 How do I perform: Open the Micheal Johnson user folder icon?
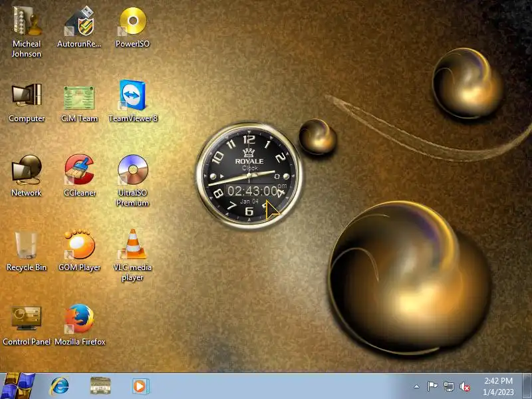click(27, 31)
